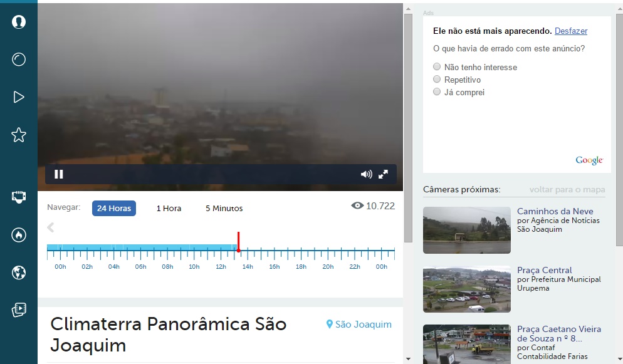
Task: Click 'por Contaf Contabilidade Farias' text
Action: (x=552, y=351)
